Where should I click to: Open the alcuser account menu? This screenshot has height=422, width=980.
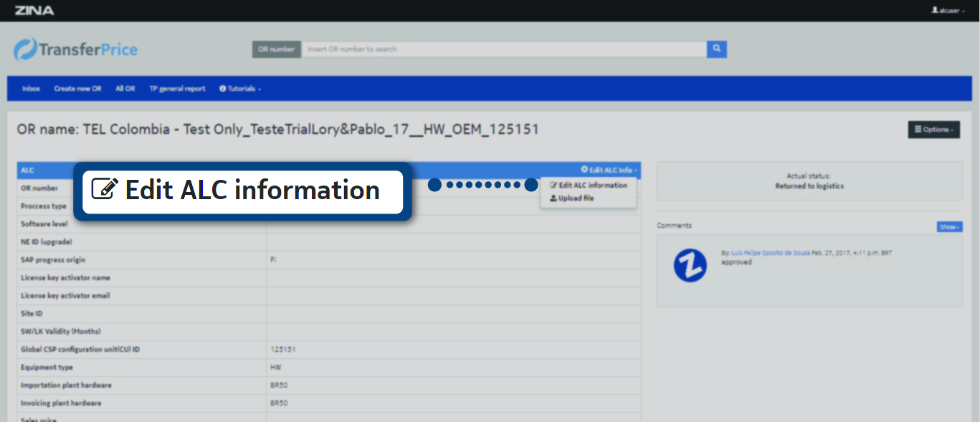(948, 11)
